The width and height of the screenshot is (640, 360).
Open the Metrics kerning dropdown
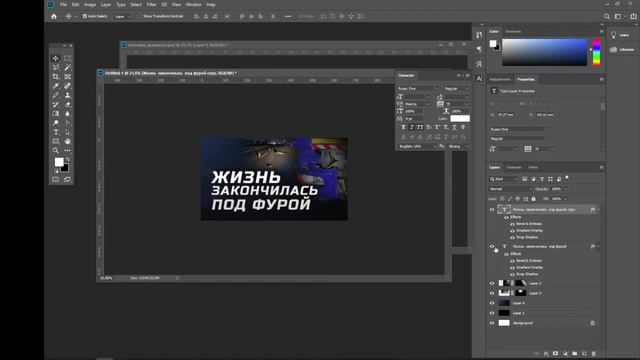(x=417, y=104)
